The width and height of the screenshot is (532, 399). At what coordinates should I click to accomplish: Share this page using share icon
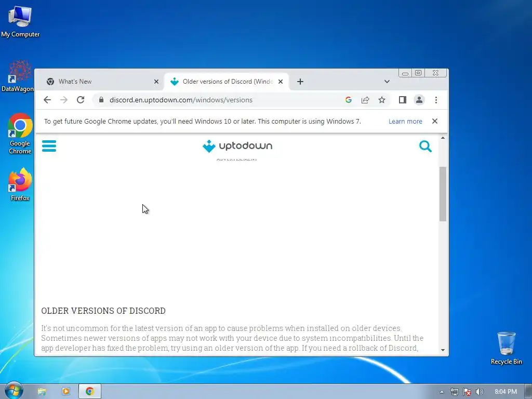pyautogui.click(x=365, y=100)
